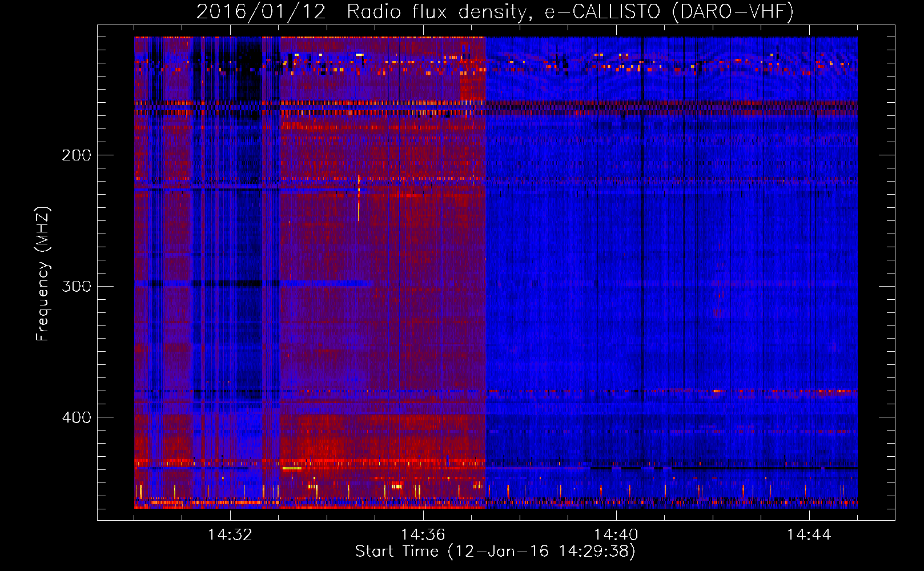The height and width of the screenshot is (571, 924).
Task: Select the 200 frequency tick label
Action: click(77, 155)
